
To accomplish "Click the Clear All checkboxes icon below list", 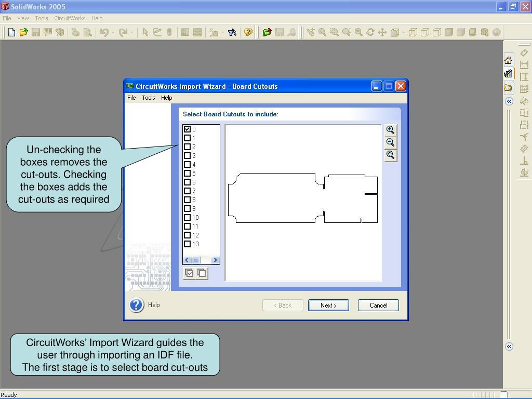I will 202,273.
